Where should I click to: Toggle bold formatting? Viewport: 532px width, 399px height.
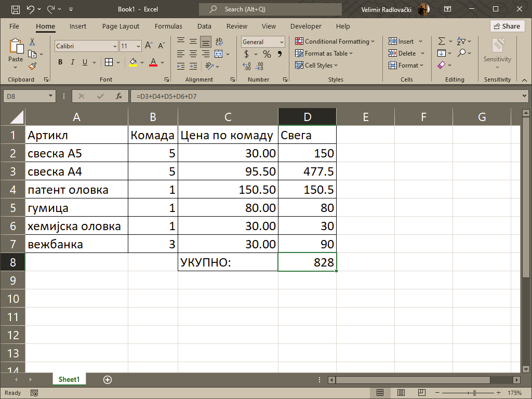coord(60,62)
